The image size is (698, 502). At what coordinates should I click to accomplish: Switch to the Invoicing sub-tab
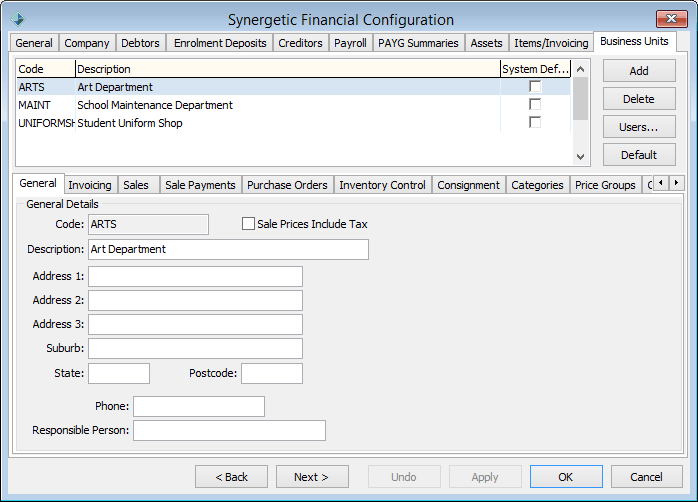pos(90,185)
